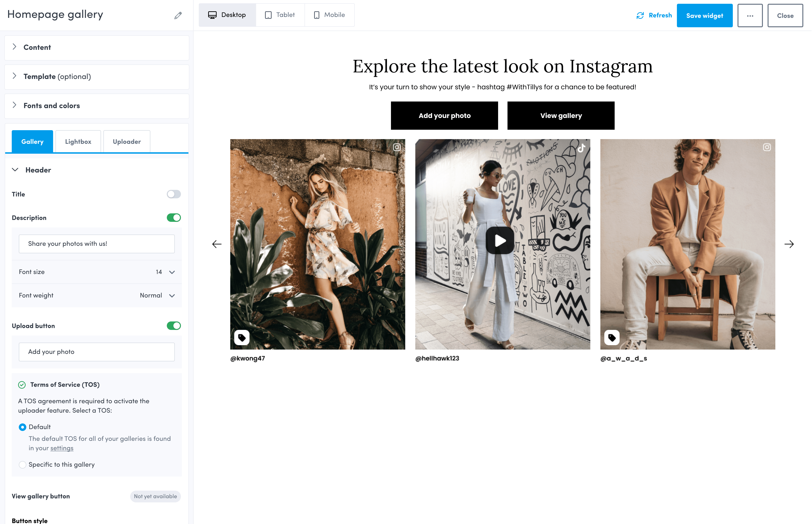This screenshot has width=812, height=524.
Task: Expand the Fonts and colors section
Action: tap(52, 106)
